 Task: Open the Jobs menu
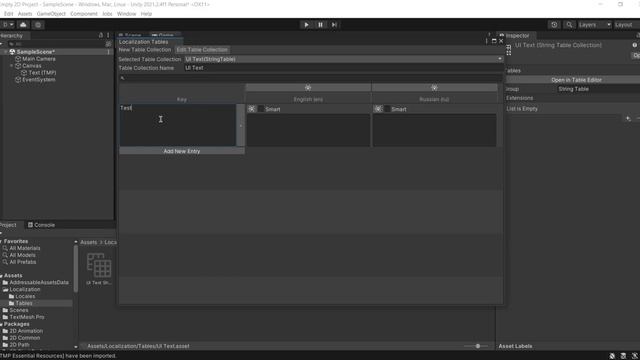[107, 14]
